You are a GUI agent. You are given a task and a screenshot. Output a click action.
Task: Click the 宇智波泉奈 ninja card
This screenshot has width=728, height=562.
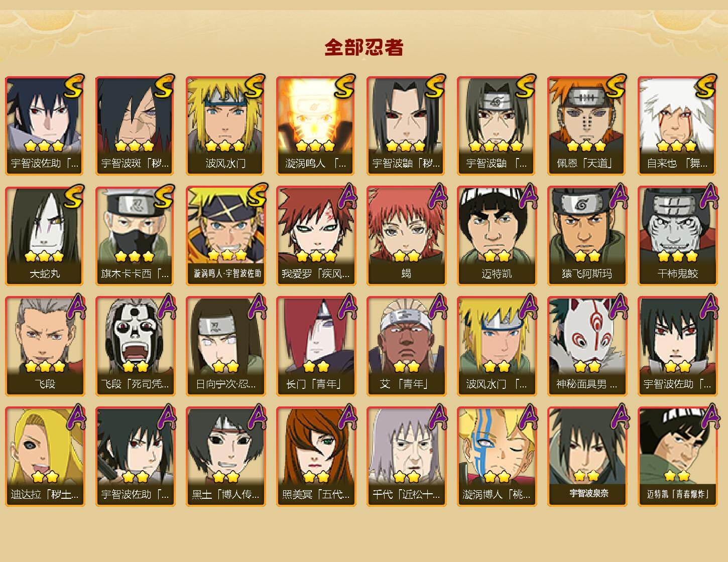tap(586, 456)
